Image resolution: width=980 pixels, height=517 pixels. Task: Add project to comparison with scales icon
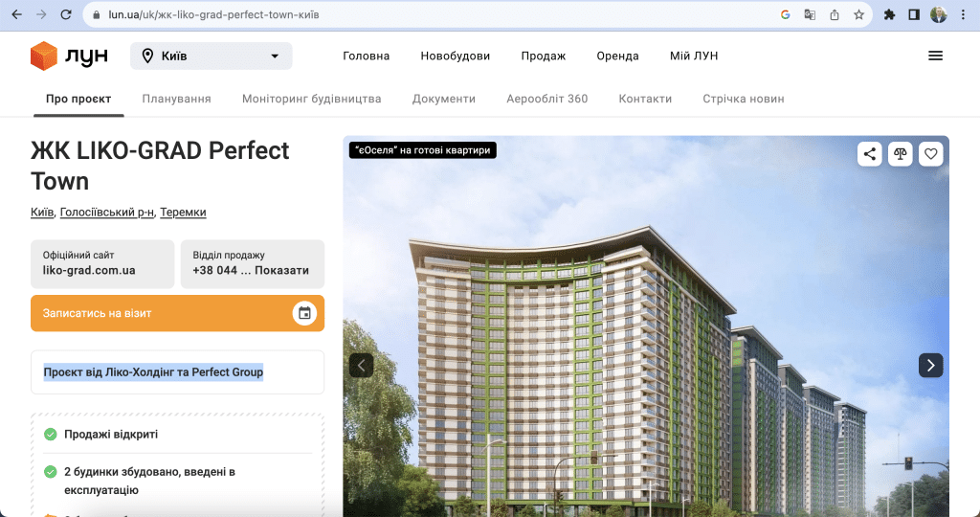pyautogui.click(x=900, y=154)
